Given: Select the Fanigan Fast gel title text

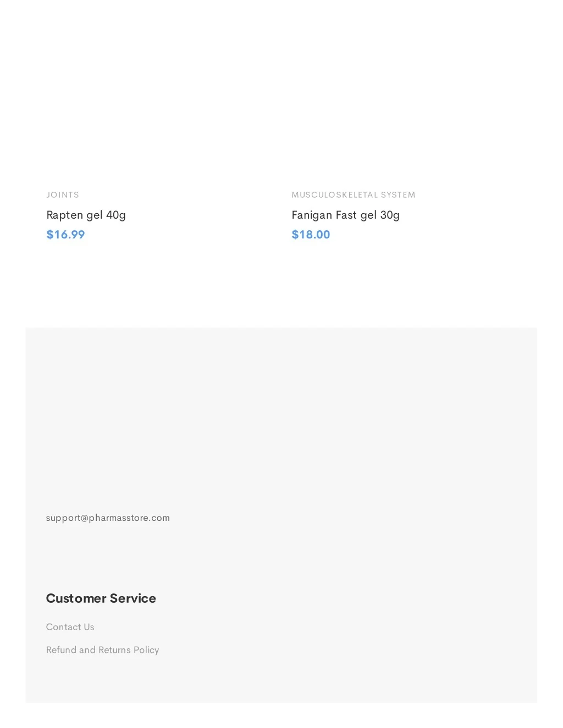Looking at the screenshot, I should coord(345,215).
